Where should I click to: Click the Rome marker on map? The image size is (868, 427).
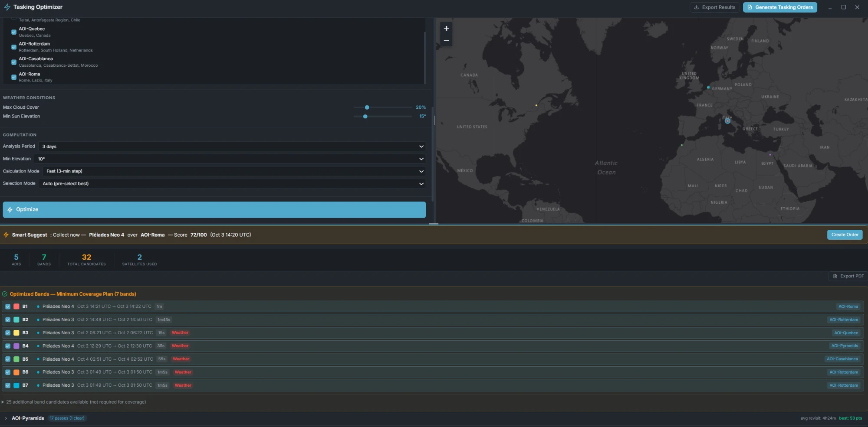[727, 121]
